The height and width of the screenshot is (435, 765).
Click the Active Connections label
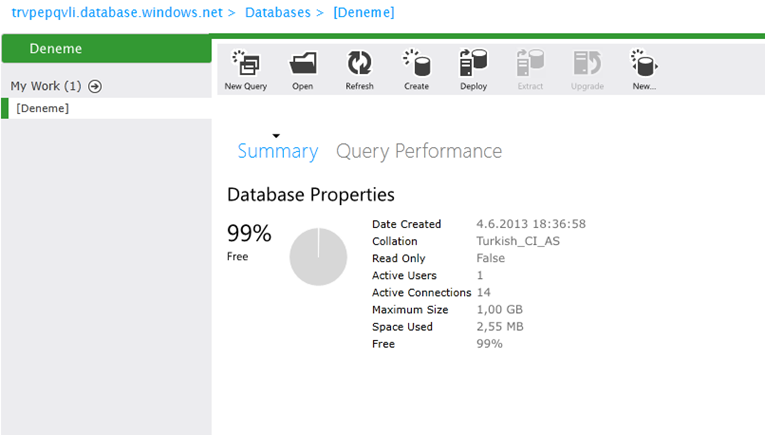click(422, 292)
